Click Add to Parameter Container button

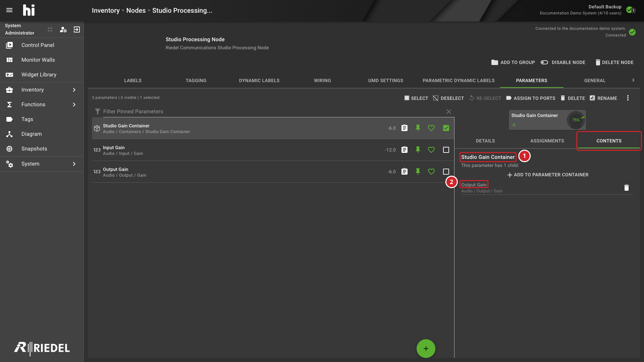pyautogui.click(x=548, y=175)
